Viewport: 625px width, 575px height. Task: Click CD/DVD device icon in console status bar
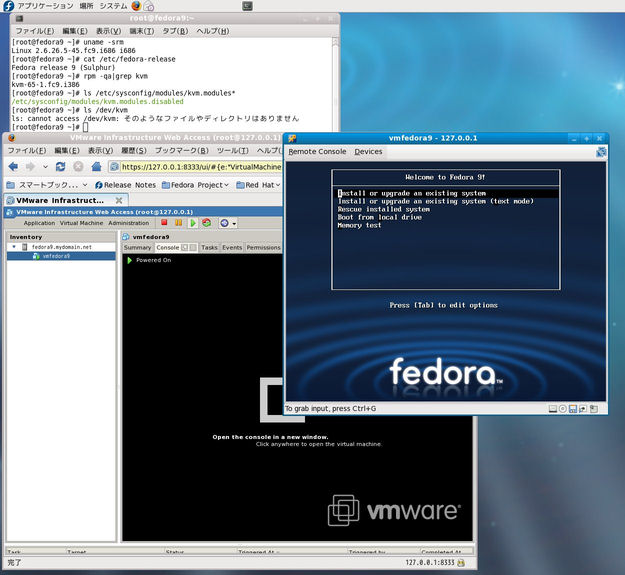(562, 409)
